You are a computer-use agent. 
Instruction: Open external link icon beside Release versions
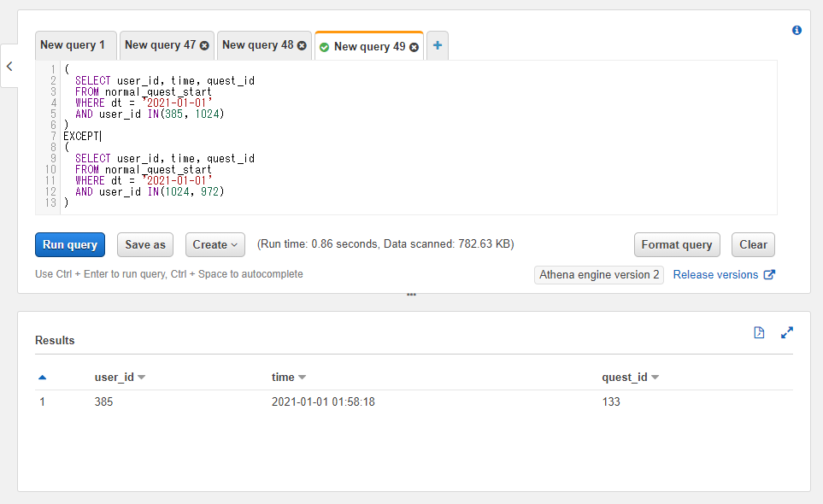click(x=769, y=274)
